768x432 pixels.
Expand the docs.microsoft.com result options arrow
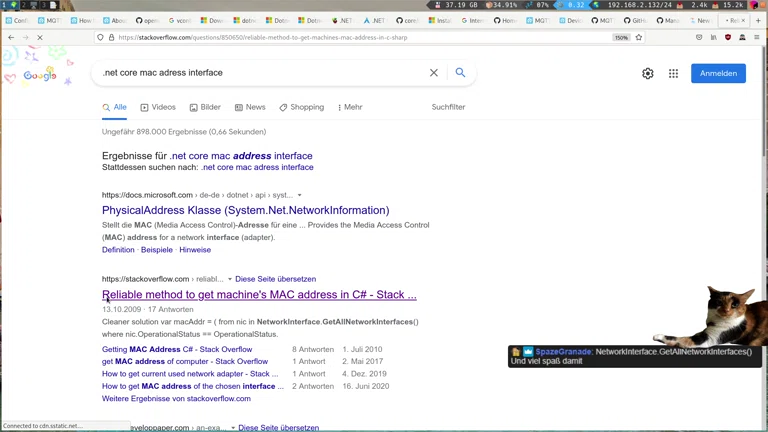point(299,195)
